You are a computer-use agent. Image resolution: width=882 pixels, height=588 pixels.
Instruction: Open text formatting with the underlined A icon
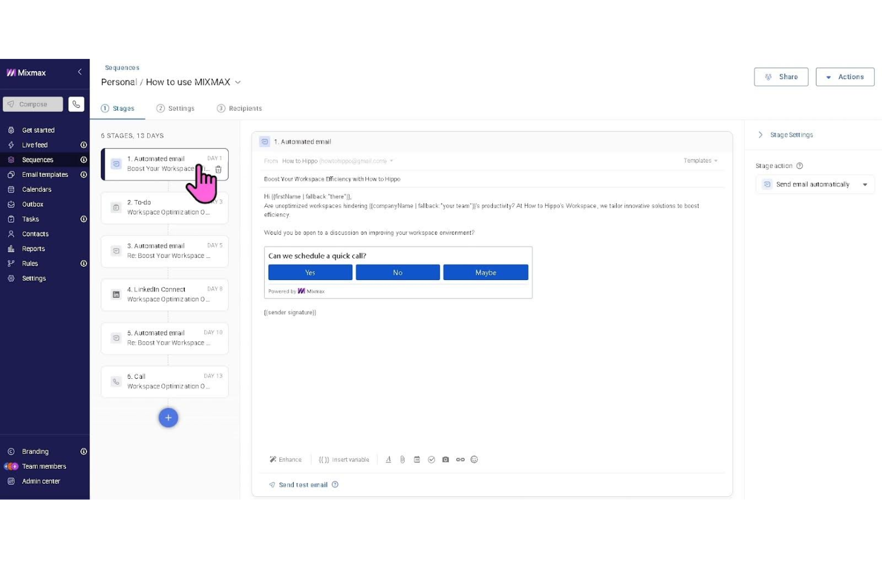point(388,459)
